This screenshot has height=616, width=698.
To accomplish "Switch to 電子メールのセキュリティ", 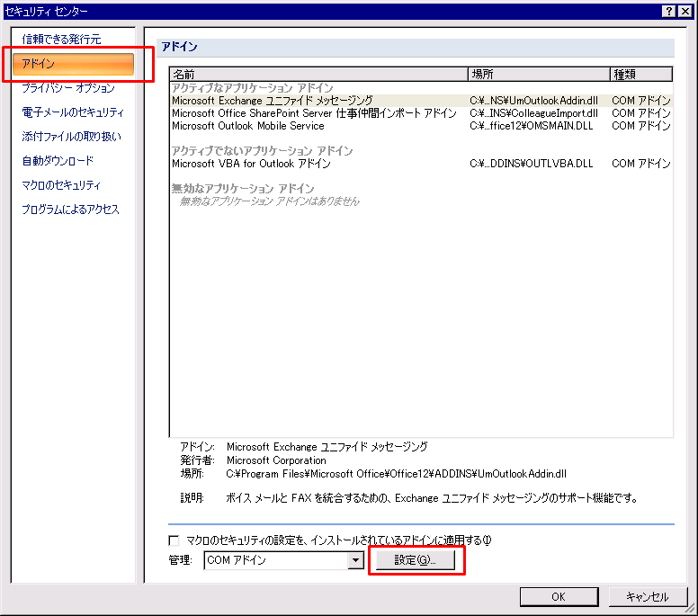I will click(x=73, y=112).
